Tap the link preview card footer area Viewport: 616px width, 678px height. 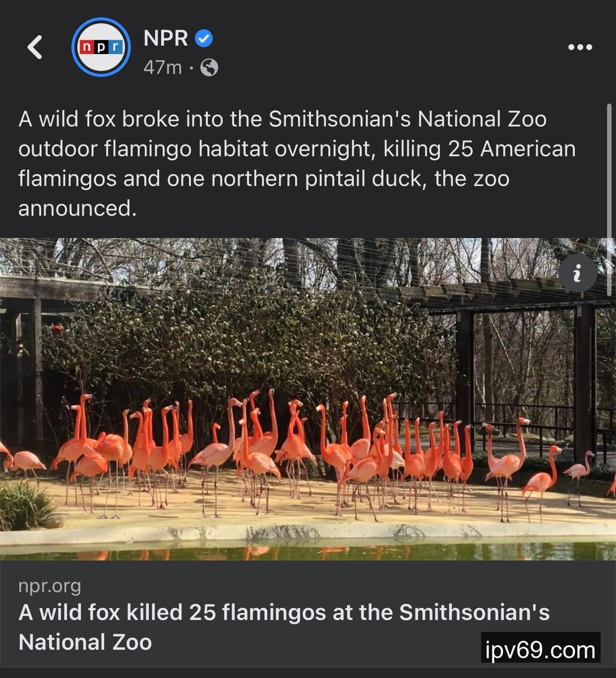point(308,614)
